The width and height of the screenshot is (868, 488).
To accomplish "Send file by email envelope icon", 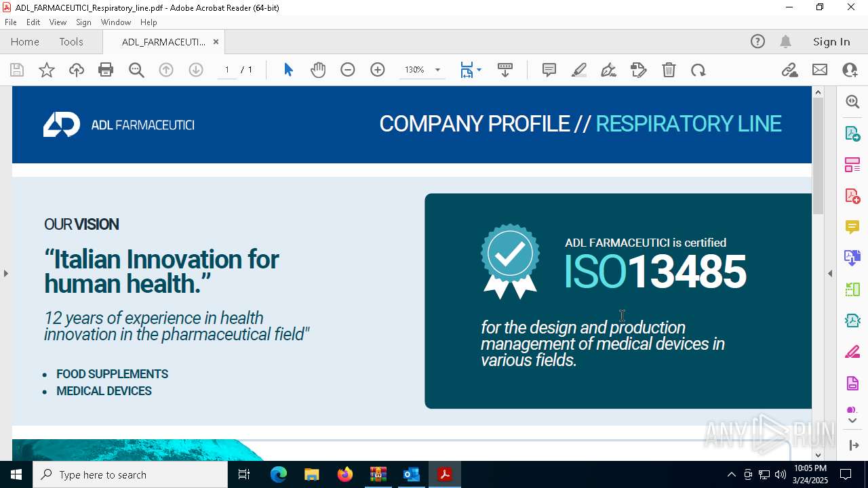I will point(820,70).
